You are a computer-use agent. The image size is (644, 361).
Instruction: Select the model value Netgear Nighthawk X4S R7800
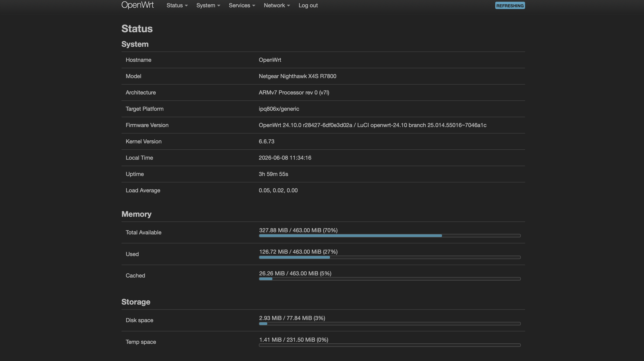pyautogui.click(x=297, y=76)
